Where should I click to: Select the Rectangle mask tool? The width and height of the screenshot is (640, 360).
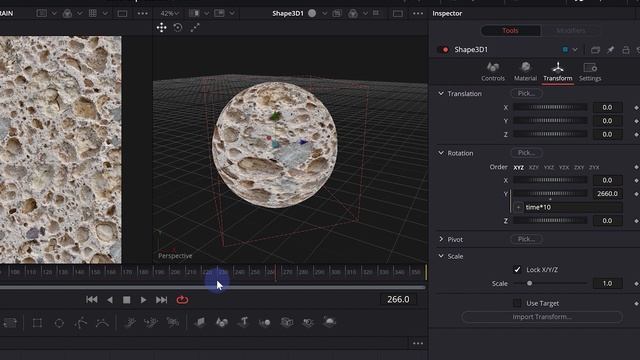point(37,323)
